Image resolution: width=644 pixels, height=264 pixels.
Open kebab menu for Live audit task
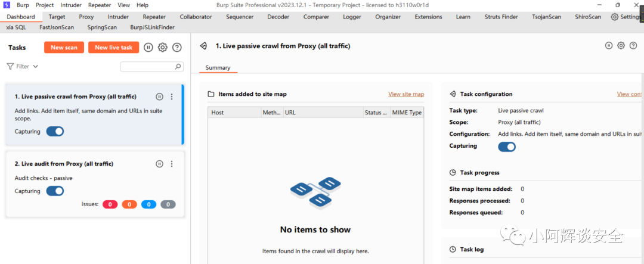pyautogui.click(x=172, y=164)
